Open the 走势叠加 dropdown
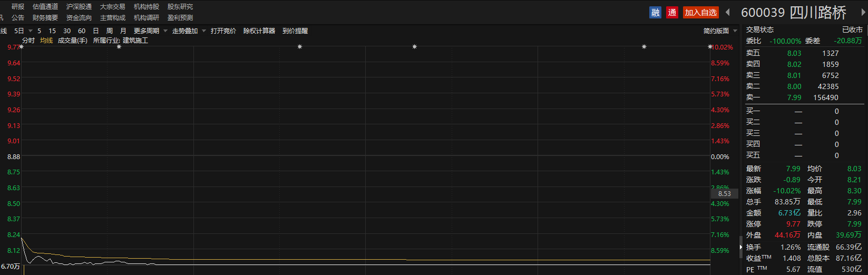 189,31
